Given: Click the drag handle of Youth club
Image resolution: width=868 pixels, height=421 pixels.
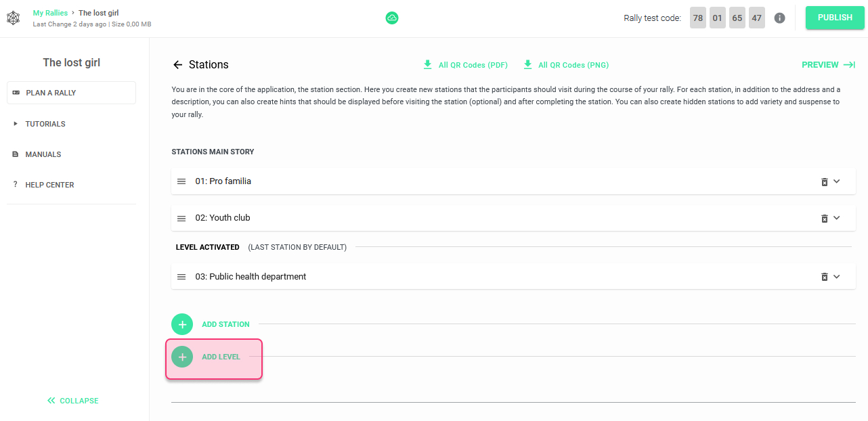Looking at the screenshot, I should click(181, 218).
